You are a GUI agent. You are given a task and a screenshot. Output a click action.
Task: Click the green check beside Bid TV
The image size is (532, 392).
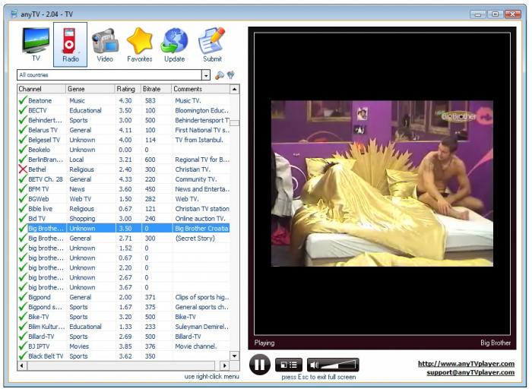coord(23,218)
